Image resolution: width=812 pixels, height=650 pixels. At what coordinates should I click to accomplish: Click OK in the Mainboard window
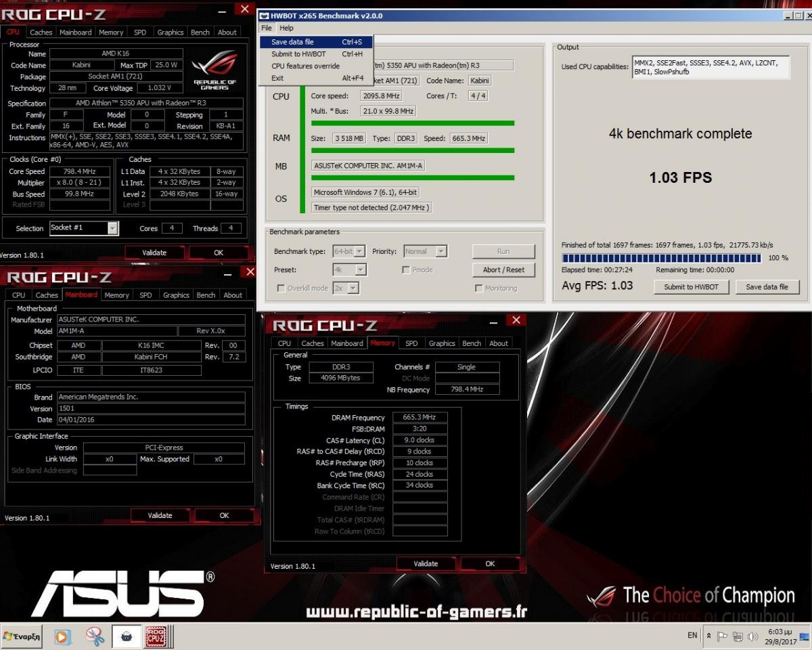point(224,515)
